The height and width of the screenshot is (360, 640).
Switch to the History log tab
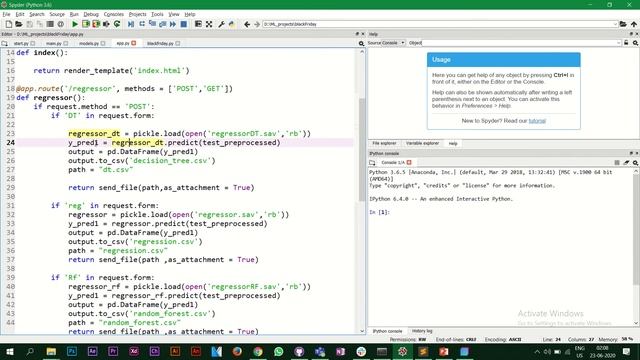click(422, 331)
